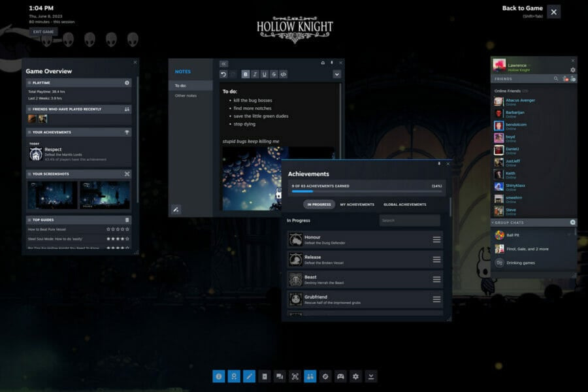Click the EXIT GAME button
Image resolution: width=588 pixels, height=392 pixels.
click(44, 31)
